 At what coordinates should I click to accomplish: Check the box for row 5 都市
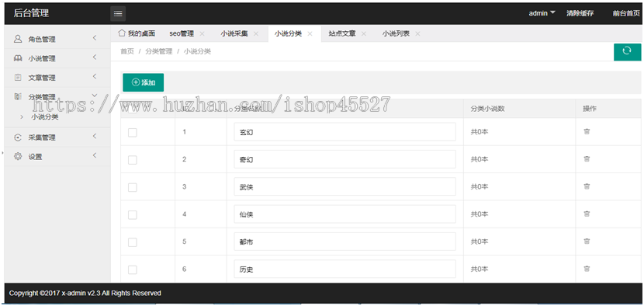pos(132,242)
